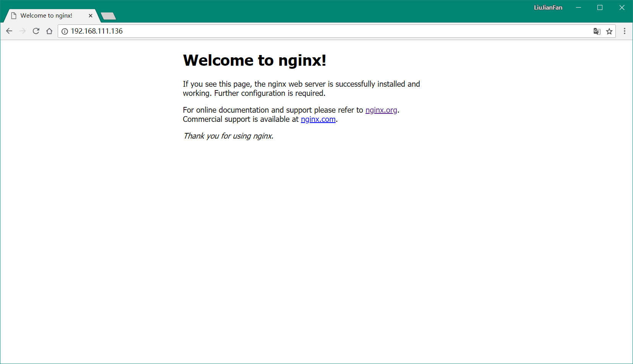Viewport: 633px width, 364px height.
Task: Open a new tab
Action: (108, 16)
